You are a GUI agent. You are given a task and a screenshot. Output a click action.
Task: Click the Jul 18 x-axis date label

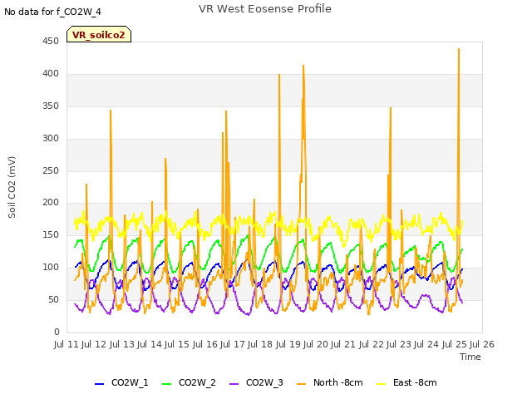(260, 344)
